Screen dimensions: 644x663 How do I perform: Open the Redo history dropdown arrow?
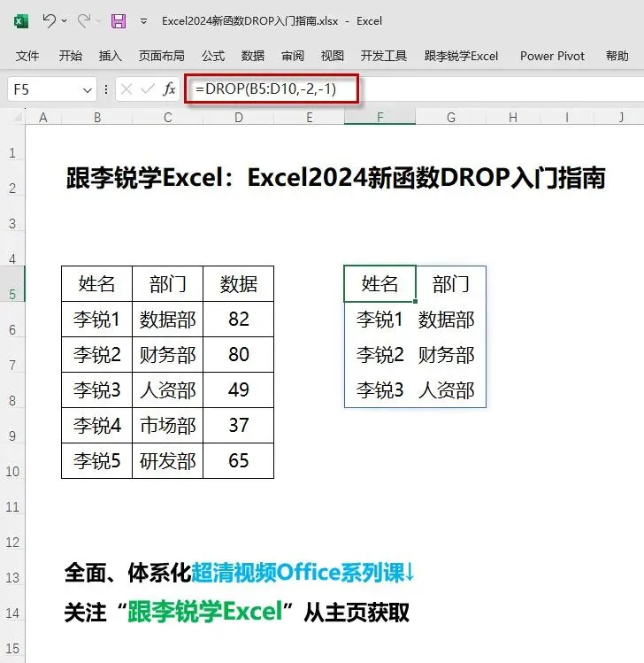[98, 20]
